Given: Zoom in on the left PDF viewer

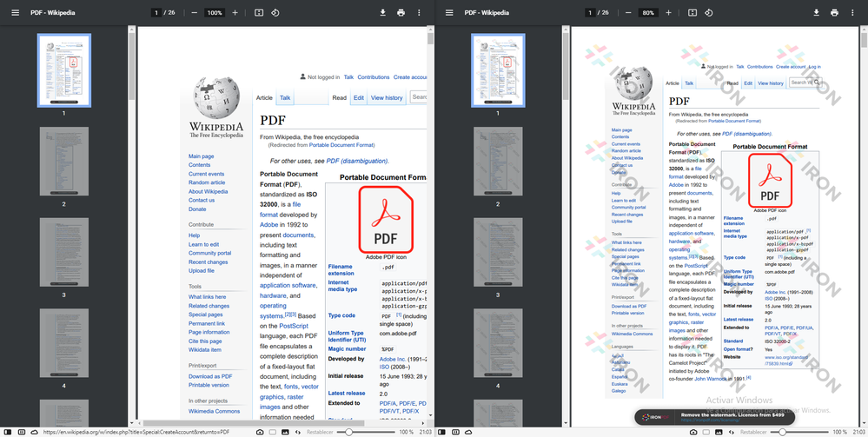Looking at the screenshot, I should click(235, 13).
